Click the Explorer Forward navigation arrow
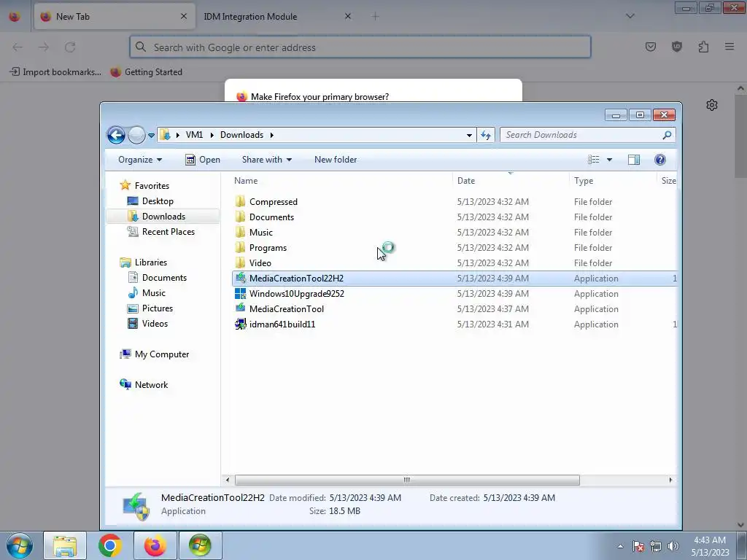 pos(136,135)
